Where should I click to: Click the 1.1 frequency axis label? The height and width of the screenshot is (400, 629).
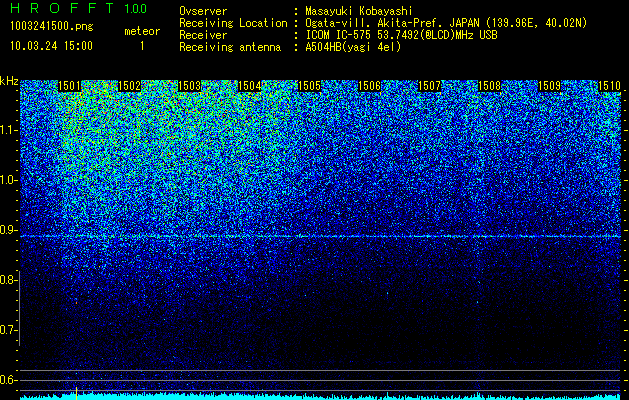(x=9, y=130)
